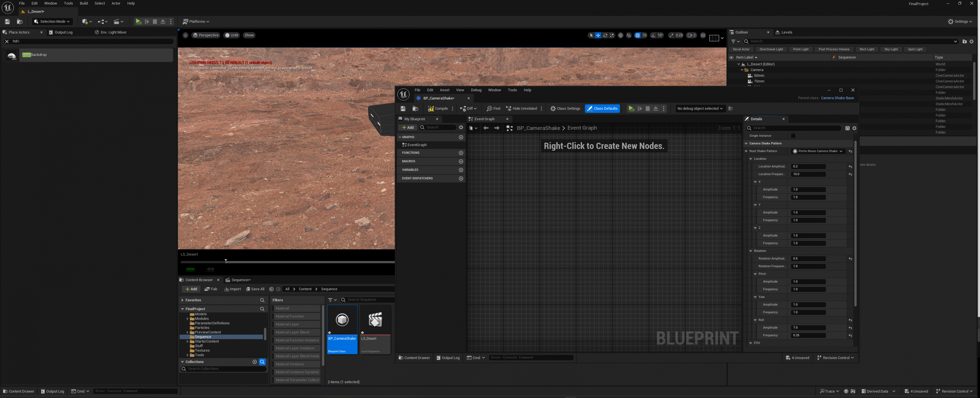Collapse the Rotation section in Details
This screenshot has height=398, width=980.
click(751, 251)
